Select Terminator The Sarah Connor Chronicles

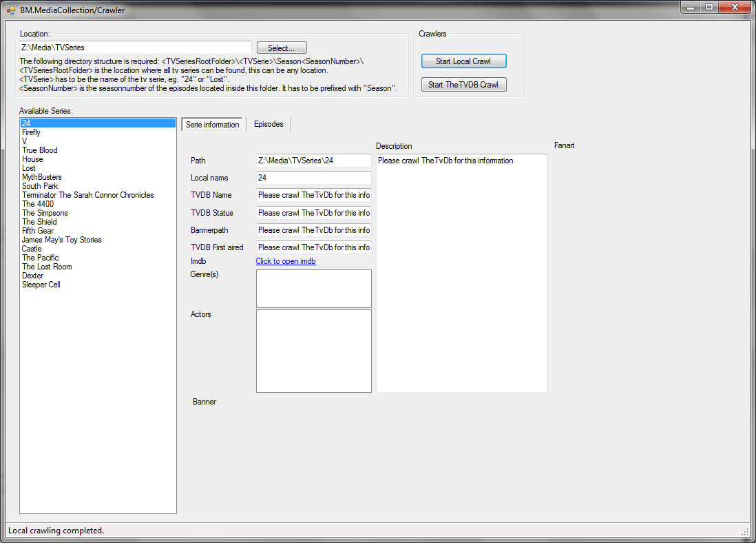tap(98, 195)
